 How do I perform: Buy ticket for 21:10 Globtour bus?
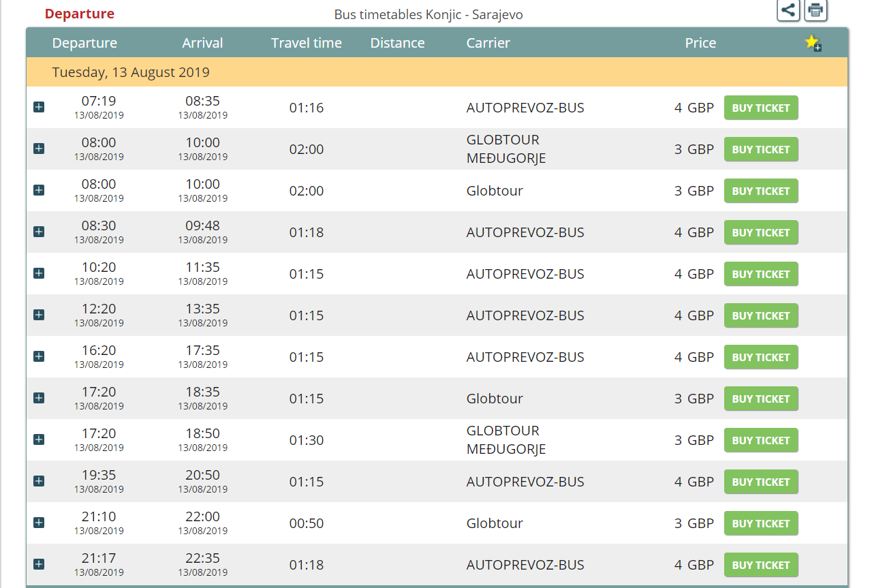pyautogui.click(x=760, y=523)
